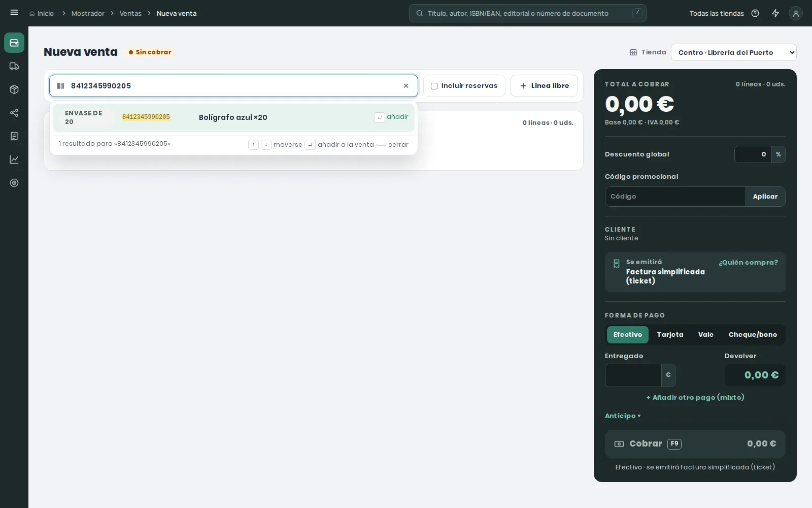Open the analytics chart sidebar icon
Screen dimensions: 812x508
(14, 160)
